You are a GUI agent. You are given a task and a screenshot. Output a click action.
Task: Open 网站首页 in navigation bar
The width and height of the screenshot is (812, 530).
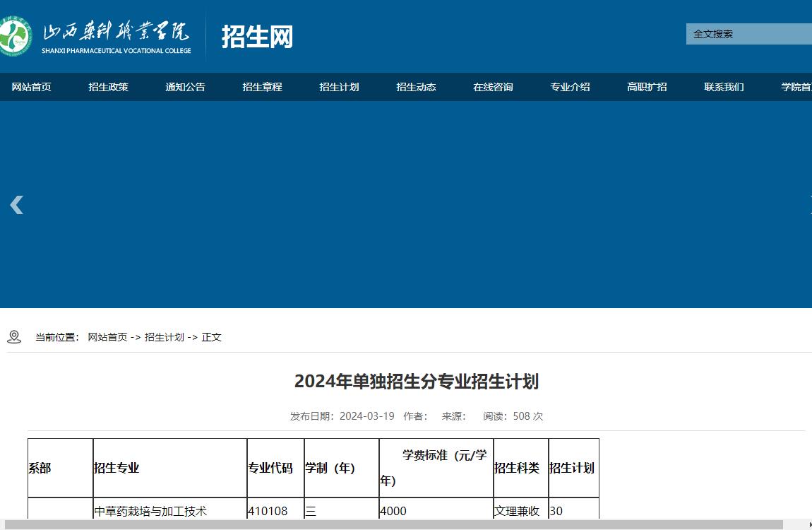point(32,87)
